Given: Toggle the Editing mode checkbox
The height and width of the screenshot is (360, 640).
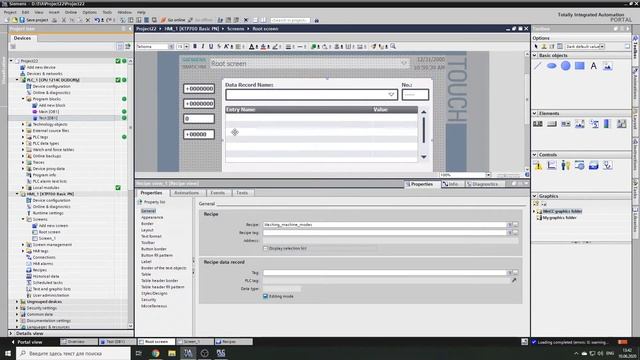Looking at the screenshot, I should (x=266, y=296).
